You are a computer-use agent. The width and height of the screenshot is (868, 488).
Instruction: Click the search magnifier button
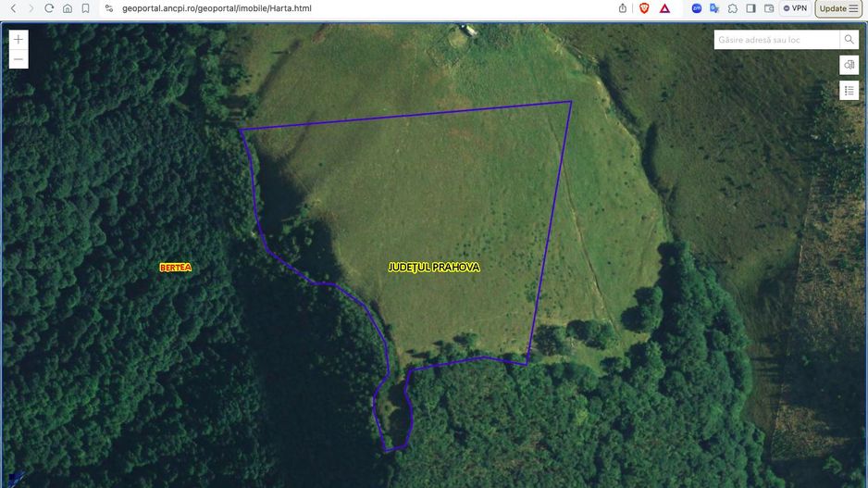849,40
